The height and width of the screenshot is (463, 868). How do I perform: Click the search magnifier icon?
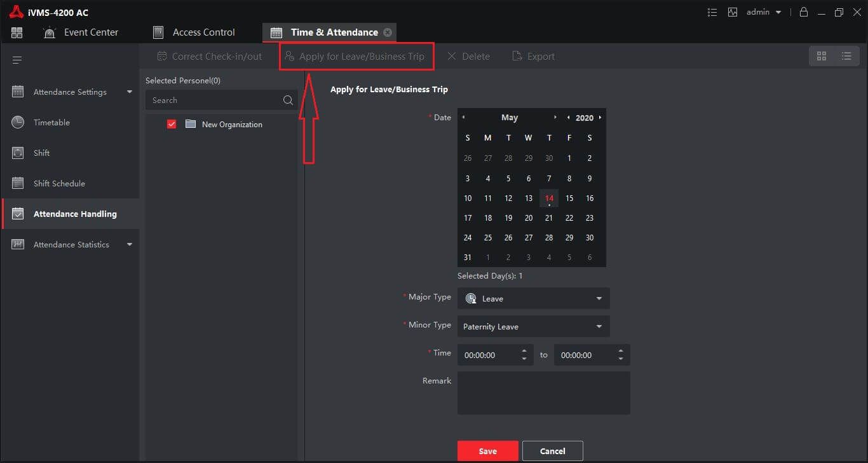pyautogui.click(x=288, y=100)
